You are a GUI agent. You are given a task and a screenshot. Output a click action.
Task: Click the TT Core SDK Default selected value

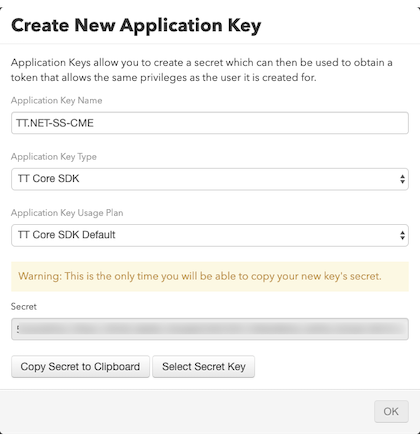click(67, 235)
